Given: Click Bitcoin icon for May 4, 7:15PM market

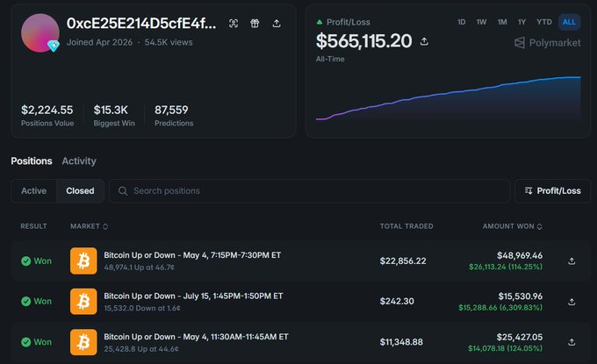Looking at the screenshot, I should (x=83, y=261).
